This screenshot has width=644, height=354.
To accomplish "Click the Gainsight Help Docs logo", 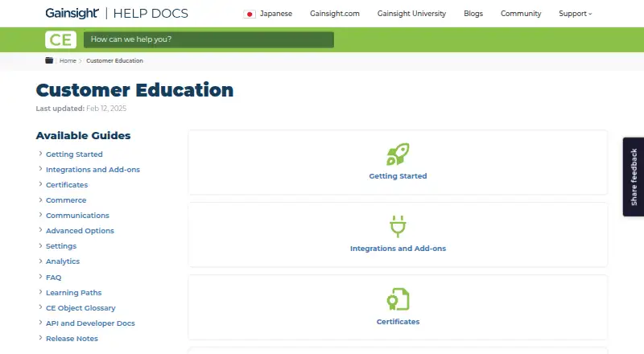I will click(x=117, y=13).
